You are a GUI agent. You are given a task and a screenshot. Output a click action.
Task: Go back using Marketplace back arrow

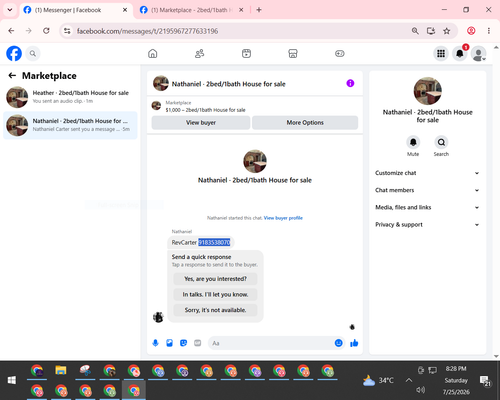[12, 76]
